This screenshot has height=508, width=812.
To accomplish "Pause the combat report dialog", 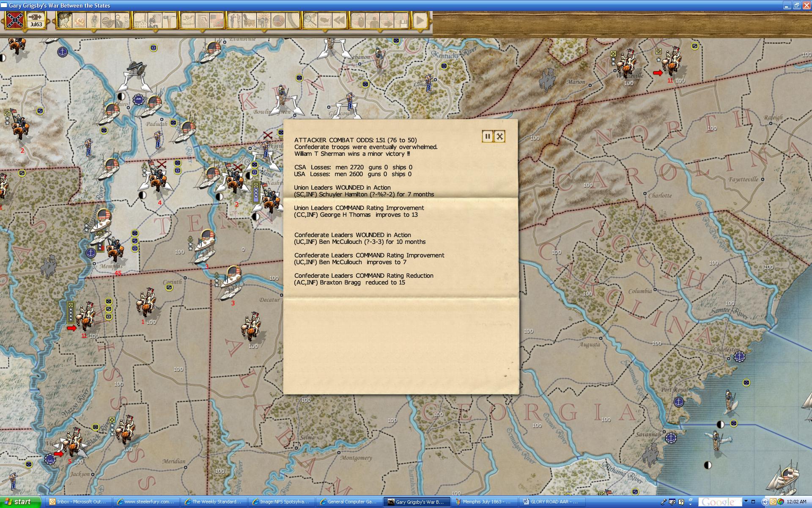I will pyautogui.click(x=487, y=136).
